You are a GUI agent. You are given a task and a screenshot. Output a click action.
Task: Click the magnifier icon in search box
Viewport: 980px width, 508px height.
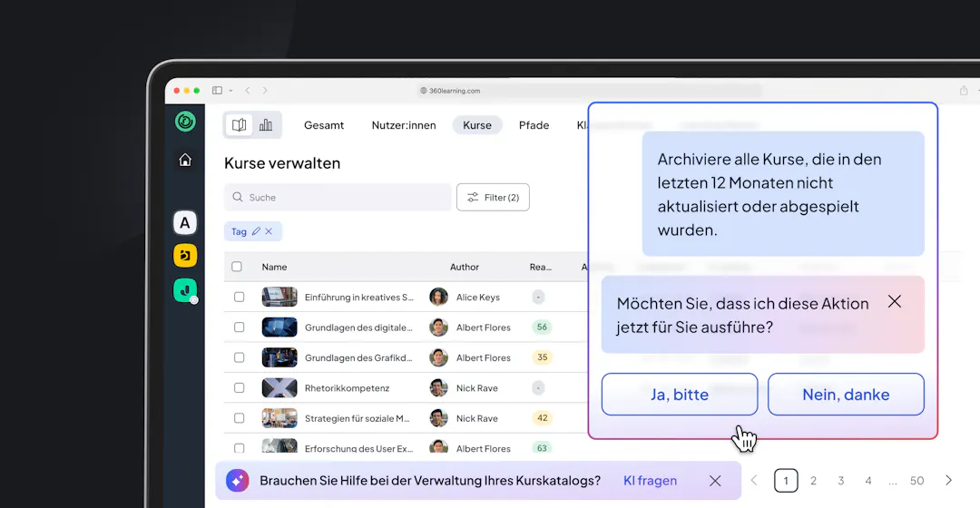click(x=238, y=198)
